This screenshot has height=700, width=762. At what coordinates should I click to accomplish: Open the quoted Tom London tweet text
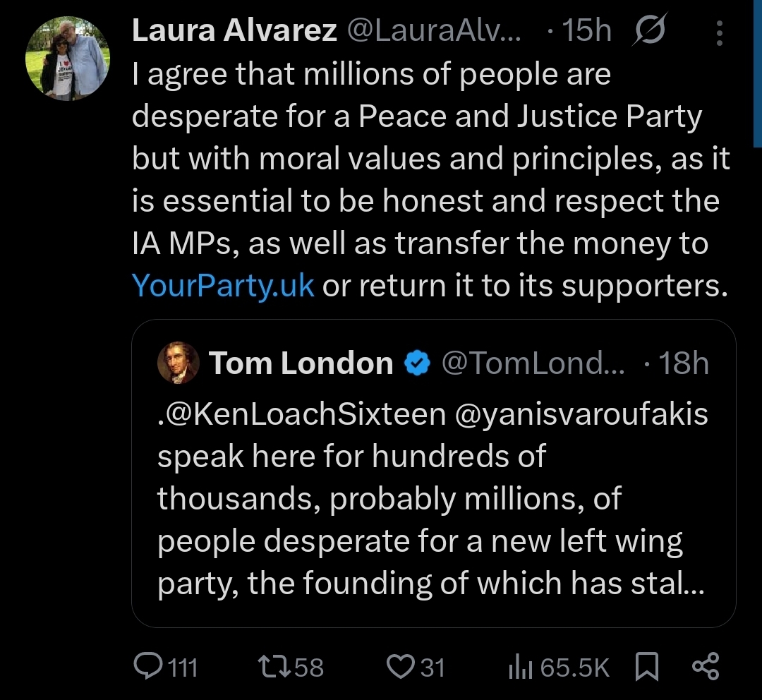pyautogui.click(x=430, y=499)
